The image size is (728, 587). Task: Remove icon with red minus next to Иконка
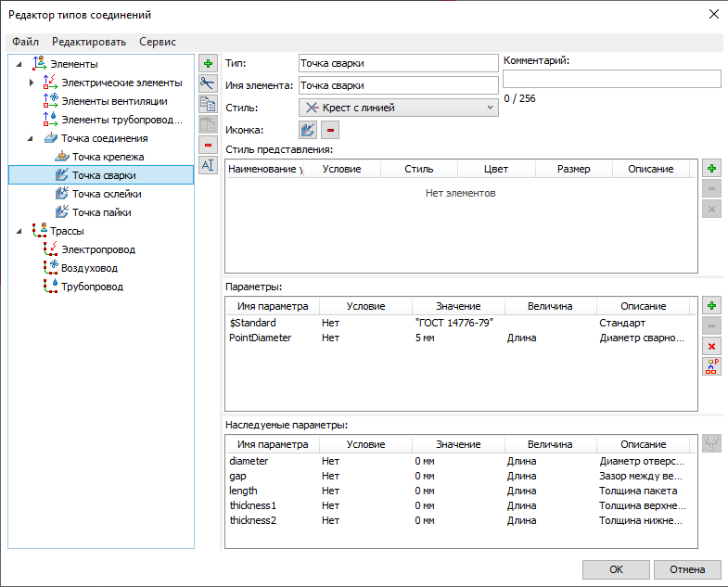tap(330, 131)
